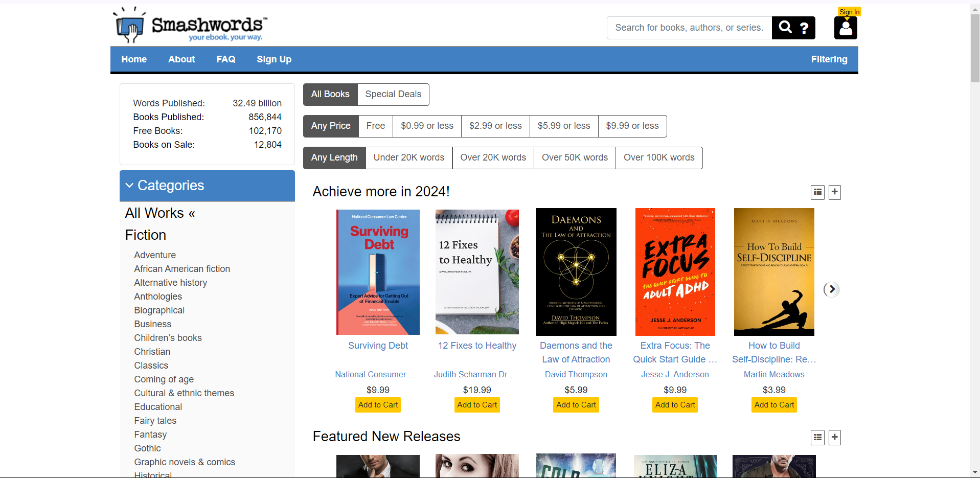Select Fiction category heading
Viewport: 980px width, 478px height.
click(146, 235)
